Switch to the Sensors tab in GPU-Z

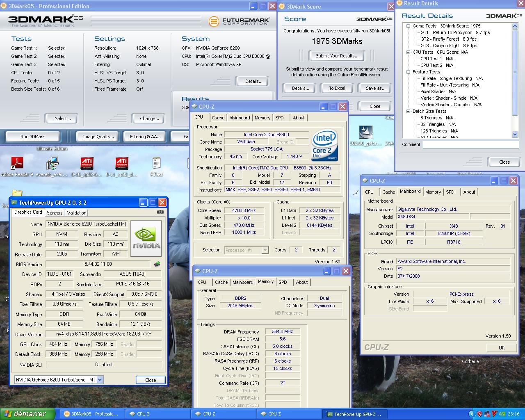55,212
